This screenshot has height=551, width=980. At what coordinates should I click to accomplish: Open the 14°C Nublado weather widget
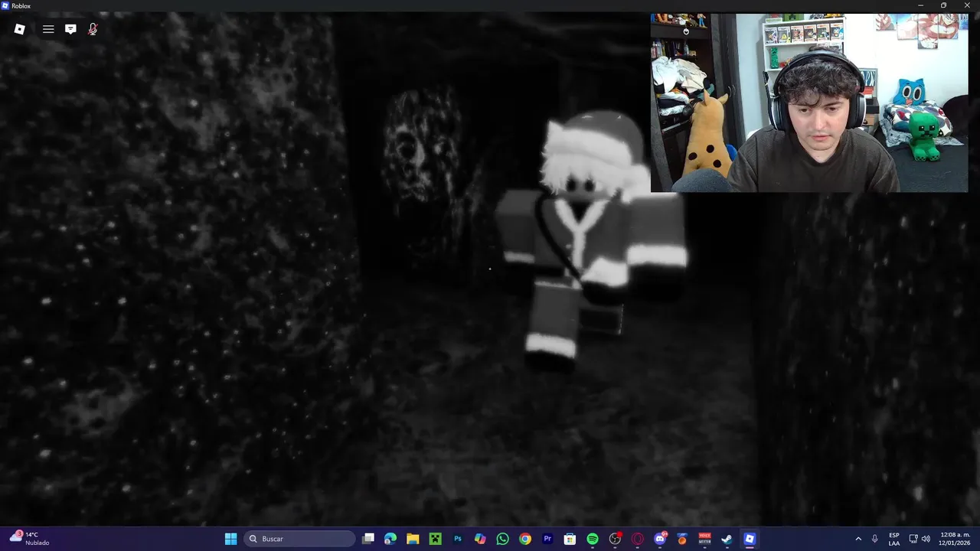[29, 539]
